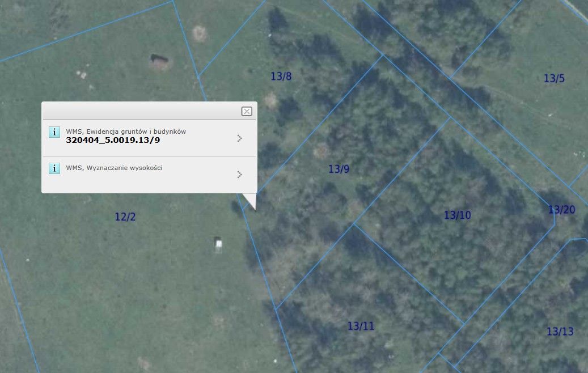Select the WMS, Ewidencja gruntów i budynków label

pos(126,132)
